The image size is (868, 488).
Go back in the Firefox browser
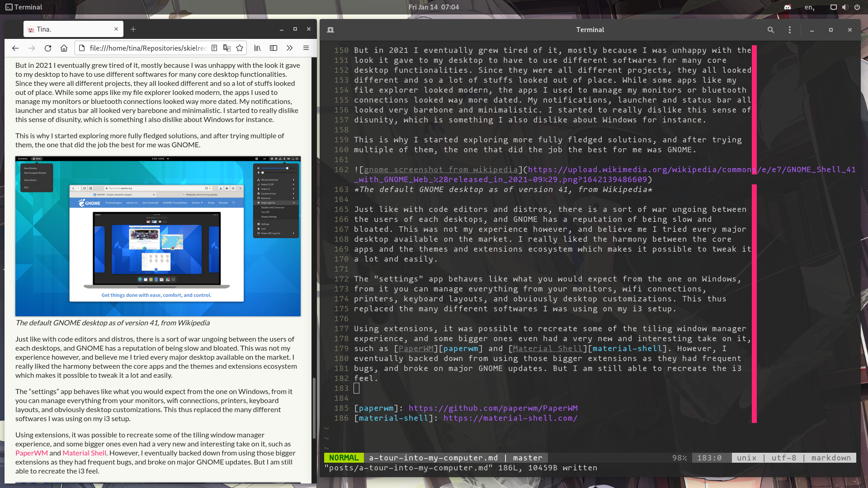(15, 48)
